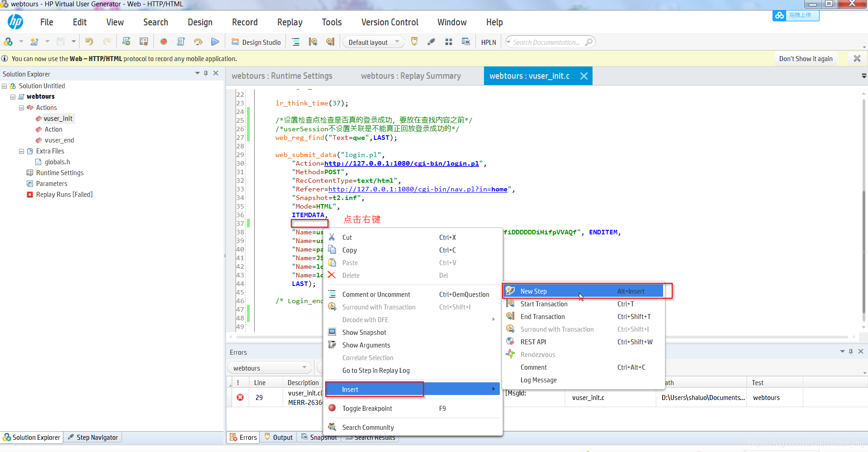
Task: Click Copy in context menu
Action: click(413, 250)
